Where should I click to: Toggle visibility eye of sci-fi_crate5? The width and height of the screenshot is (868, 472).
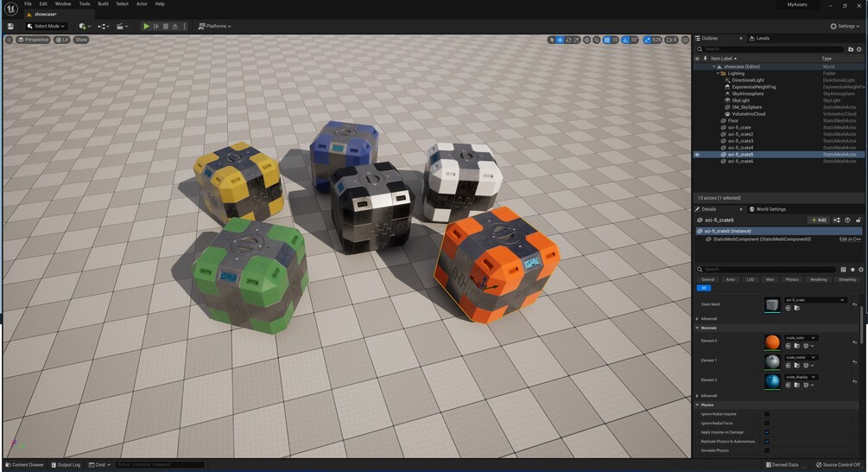click(697, 155)
